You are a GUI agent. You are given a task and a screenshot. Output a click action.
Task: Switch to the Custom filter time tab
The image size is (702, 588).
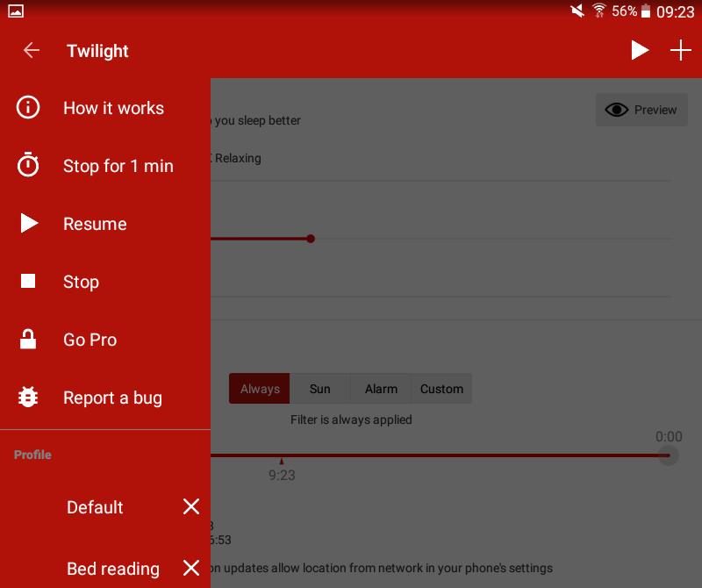click(441, 389)
